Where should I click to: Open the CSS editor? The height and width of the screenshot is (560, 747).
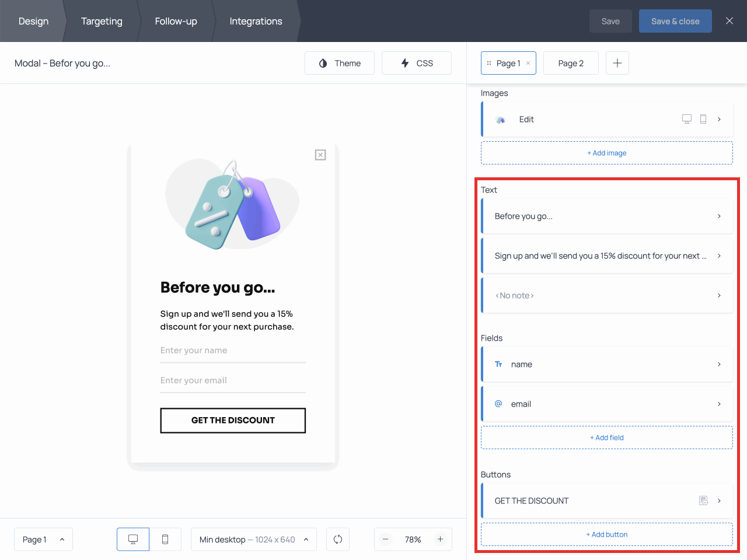[x=417, y=63]
